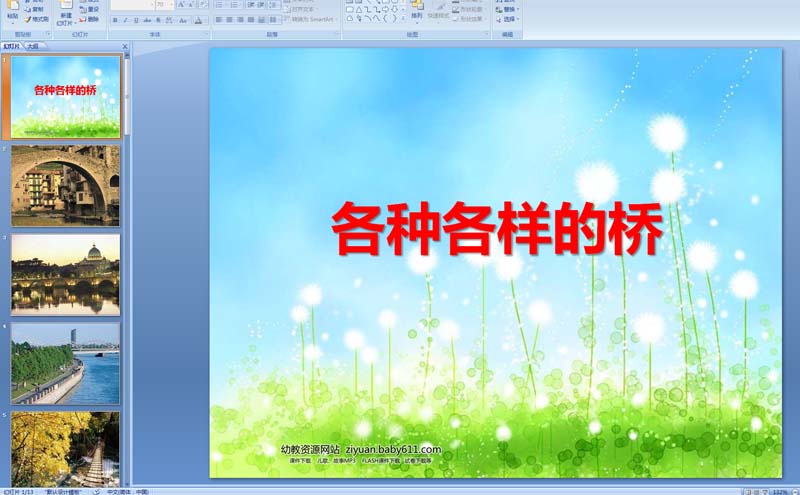Image resolution: width=800 pixels, height=495 pixels.
Task: Switch to the Outline (大纲) pane tab
Action: [x=33, y=46]
